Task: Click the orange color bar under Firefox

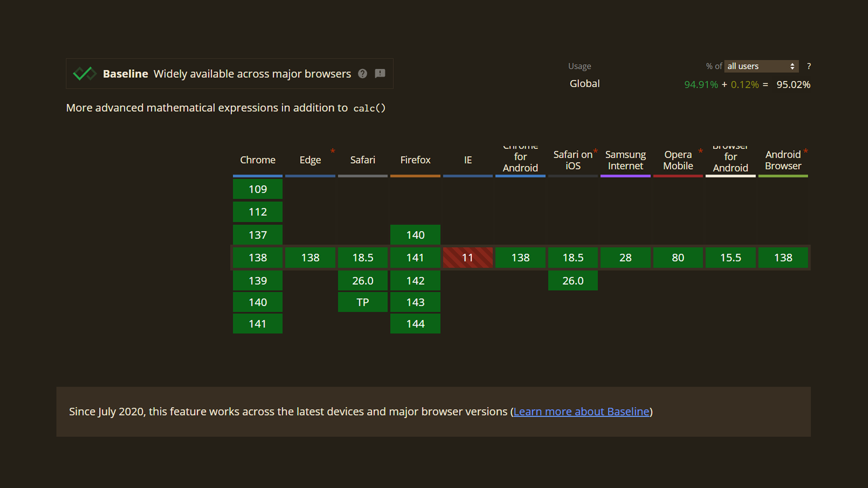Action: coord(415,176)
